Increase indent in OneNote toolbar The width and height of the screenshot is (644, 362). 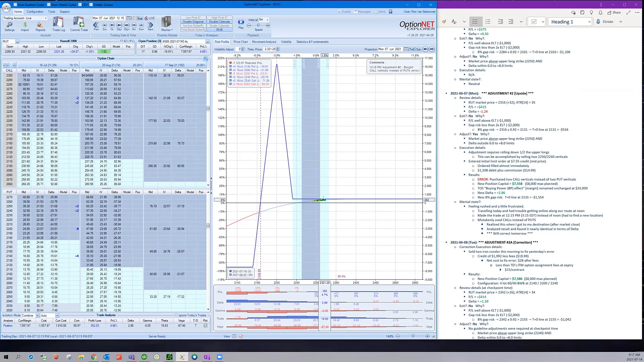pos(511,22)
